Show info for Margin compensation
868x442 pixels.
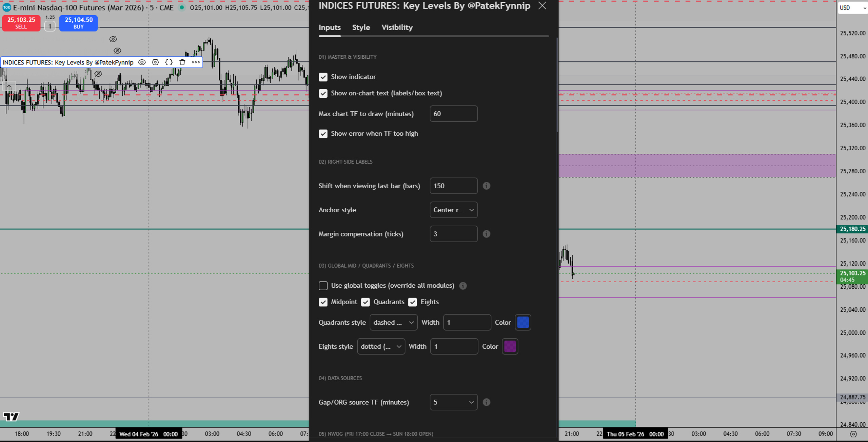[x=486, y=234]
